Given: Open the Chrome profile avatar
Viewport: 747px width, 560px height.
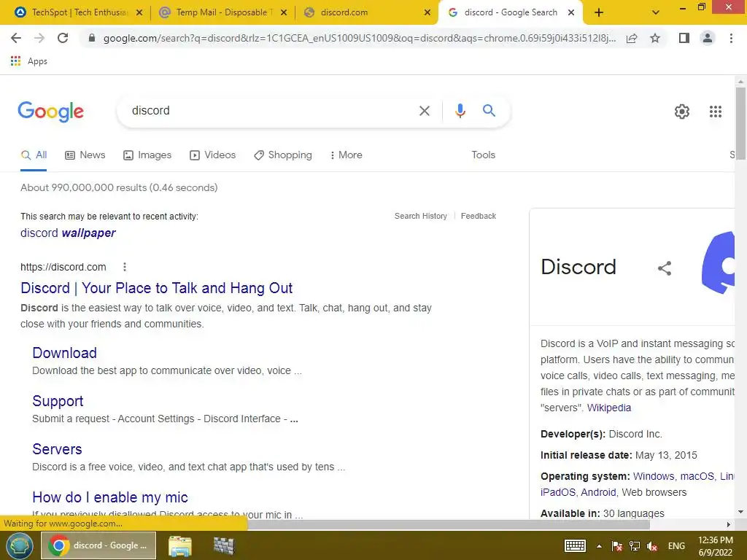Looking at the screenshot, I should click(x=708, y=38).
